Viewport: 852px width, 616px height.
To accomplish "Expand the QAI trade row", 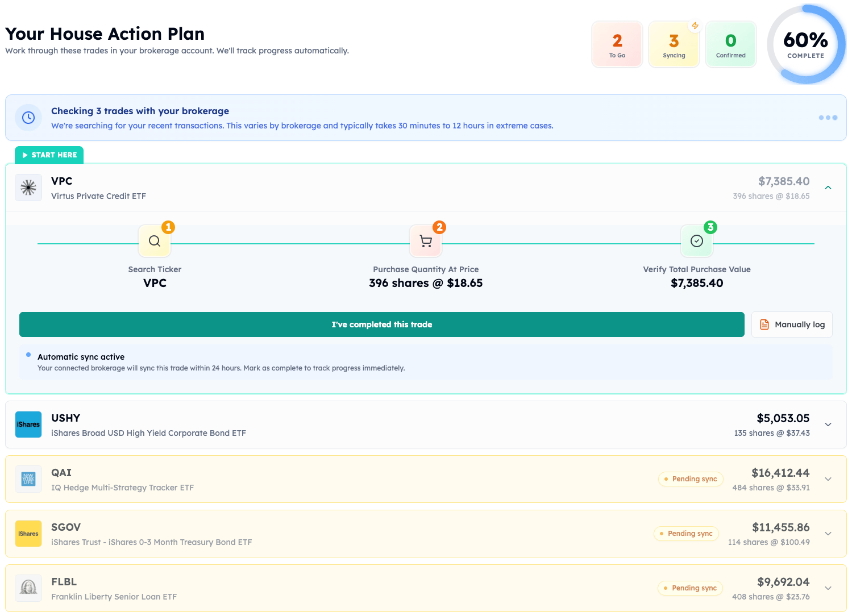I will pyautogui.click(x=828, y=479).
